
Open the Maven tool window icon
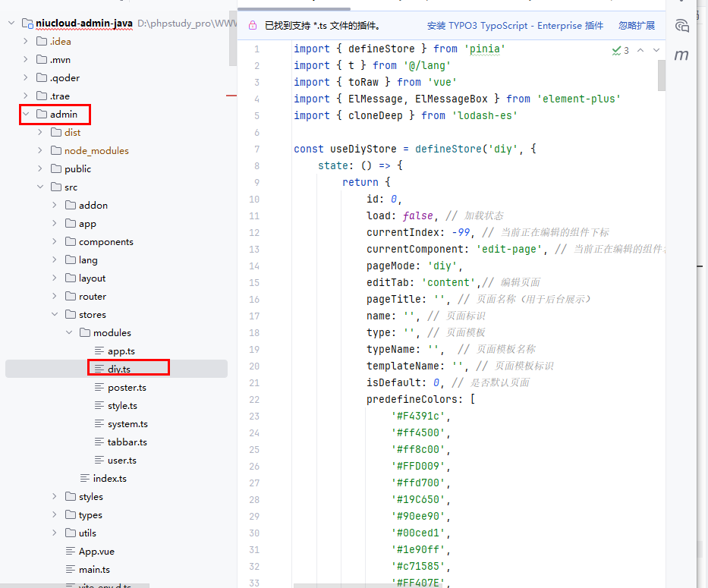(x=681, y=55)
